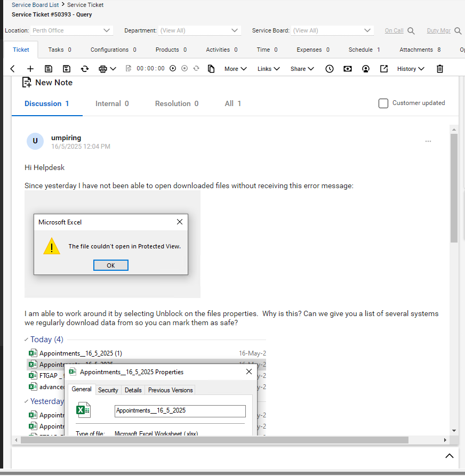The width and height of the screenshot is (465, 476).
Task: Go back using the left arrow toolbar icon
Action: [x=12, y=69]
